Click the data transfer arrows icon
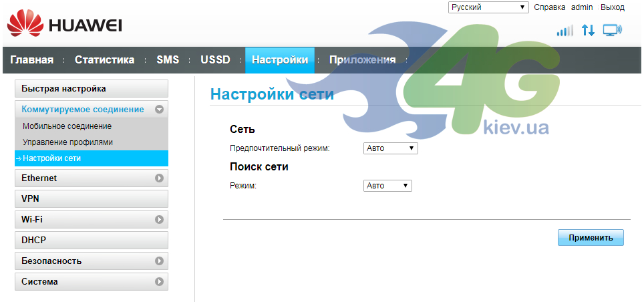Image resolution: width=644 pixels, height=302 pixels. click(588, 30)
